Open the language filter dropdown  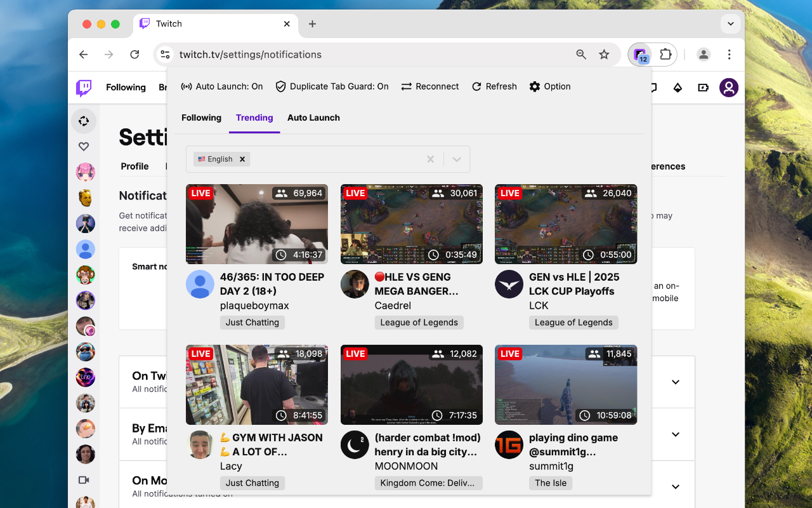click(456, 159)
